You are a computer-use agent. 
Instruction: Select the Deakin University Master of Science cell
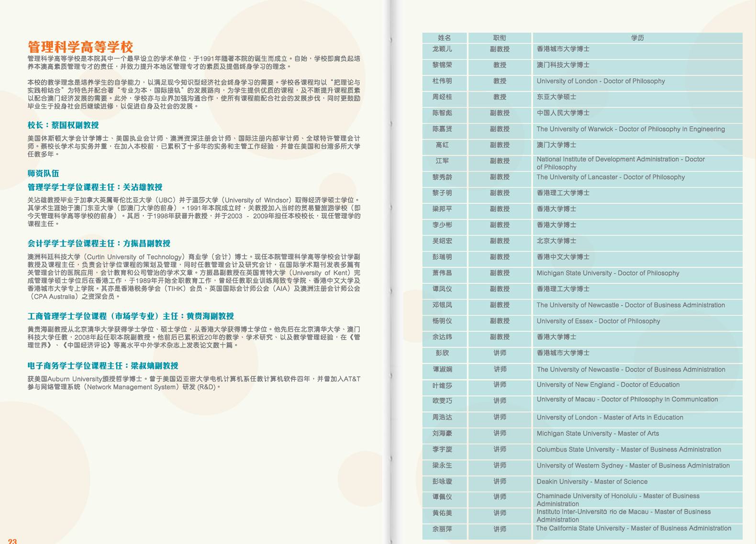coord(592,481)
